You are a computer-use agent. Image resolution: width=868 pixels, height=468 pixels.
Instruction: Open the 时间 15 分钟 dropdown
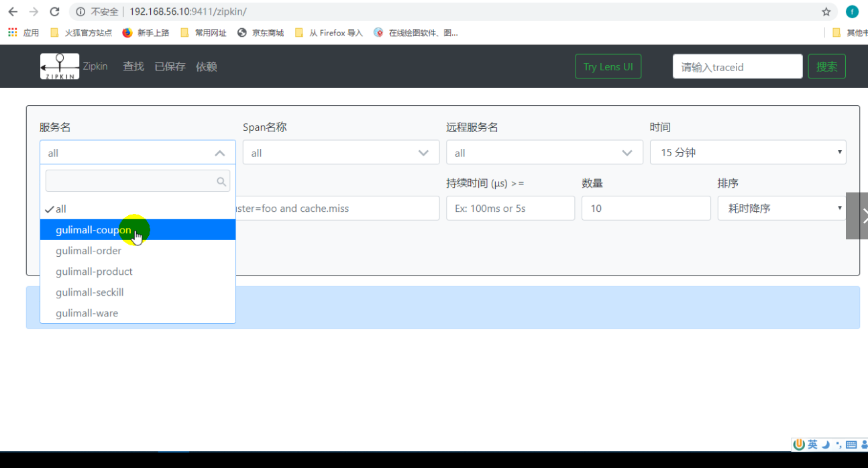pyautogui.click(x=748, y=152)
